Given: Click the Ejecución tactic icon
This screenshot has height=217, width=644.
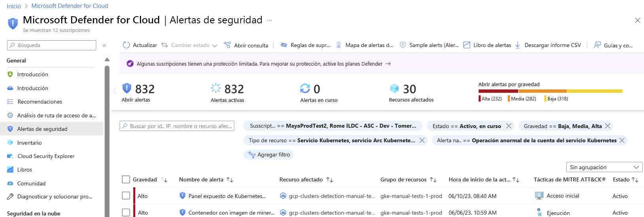Looking at the screenshot, I should (539, 212).
